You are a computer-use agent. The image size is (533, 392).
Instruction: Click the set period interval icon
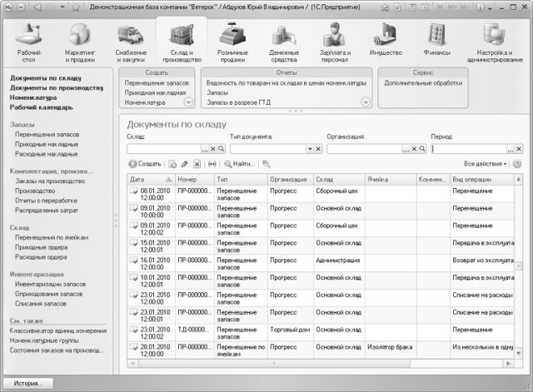coord(212,164)
